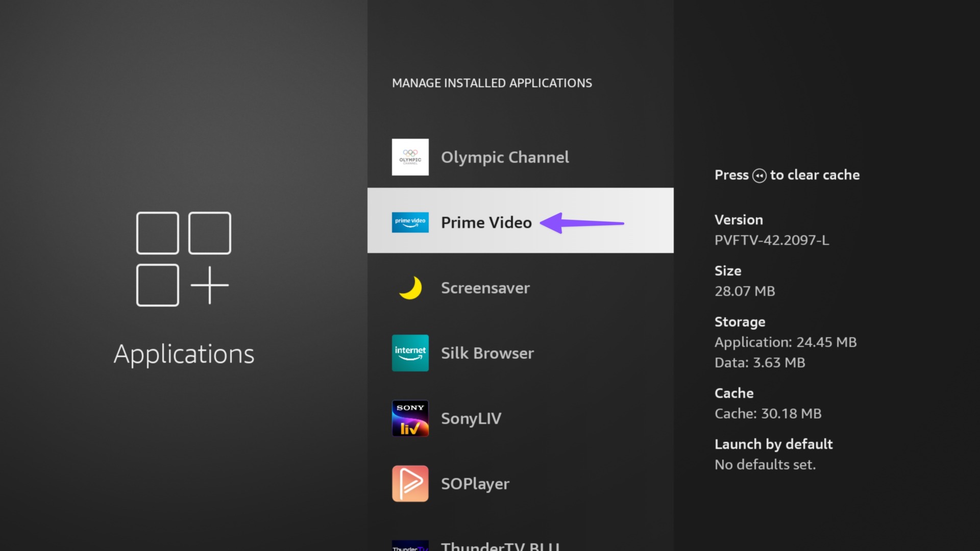The image size is (980, 551).
Task: Click the rewind button icon beside clear cache
Action: click(x=759, y=176)
